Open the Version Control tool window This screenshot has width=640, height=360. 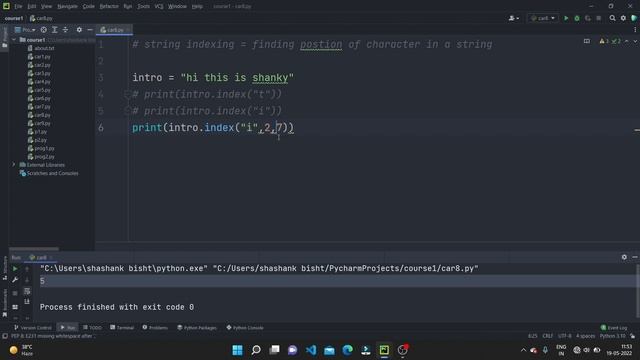tap(33, 328)
